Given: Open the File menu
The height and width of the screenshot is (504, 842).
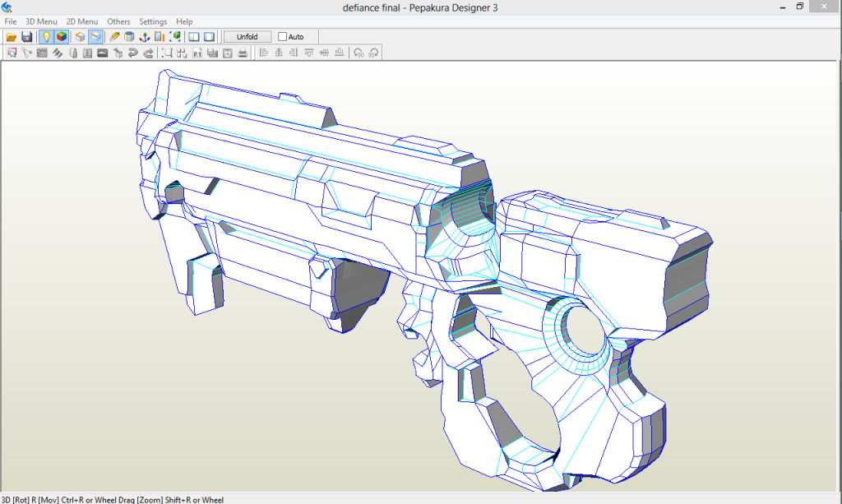Looking at the screenshot, I should pyautogui.click(x=10, y=21).
